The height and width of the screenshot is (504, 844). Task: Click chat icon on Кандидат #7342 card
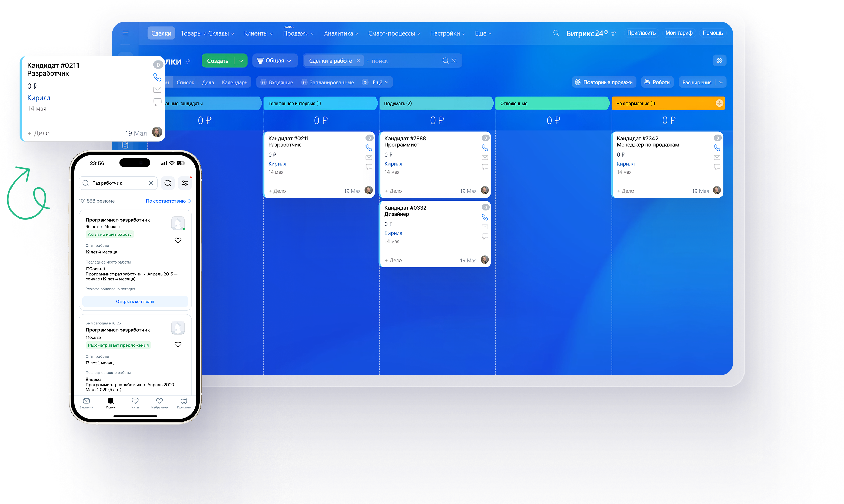pyautogui.click(x=716, y=167)
